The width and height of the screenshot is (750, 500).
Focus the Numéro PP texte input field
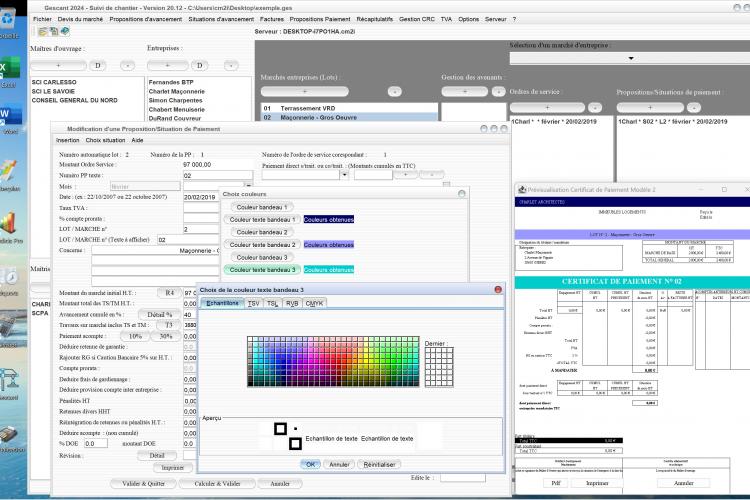218,176
